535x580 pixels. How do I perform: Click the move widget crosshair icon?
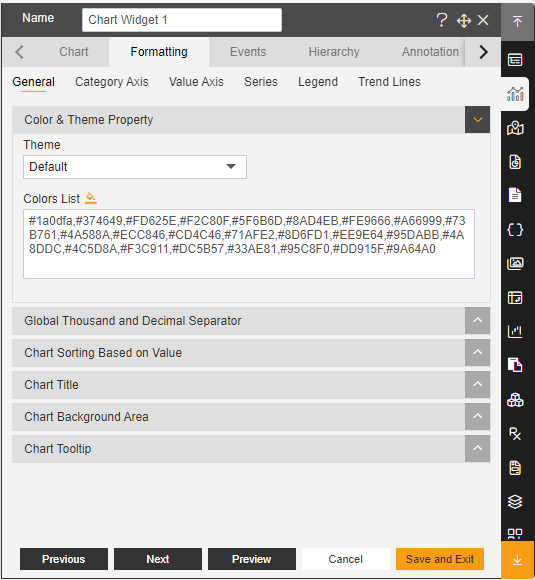[464, 21]
